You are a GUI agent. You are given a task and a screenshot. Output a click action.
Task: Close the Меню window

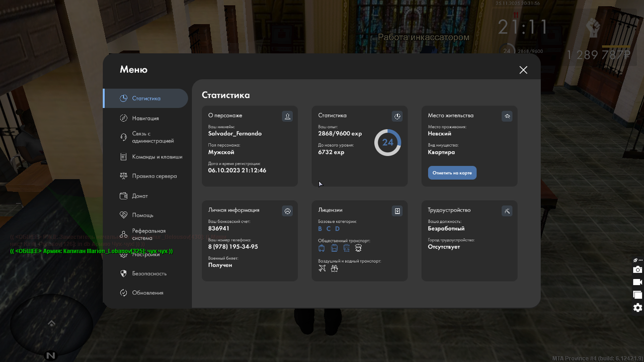point(523,70)
